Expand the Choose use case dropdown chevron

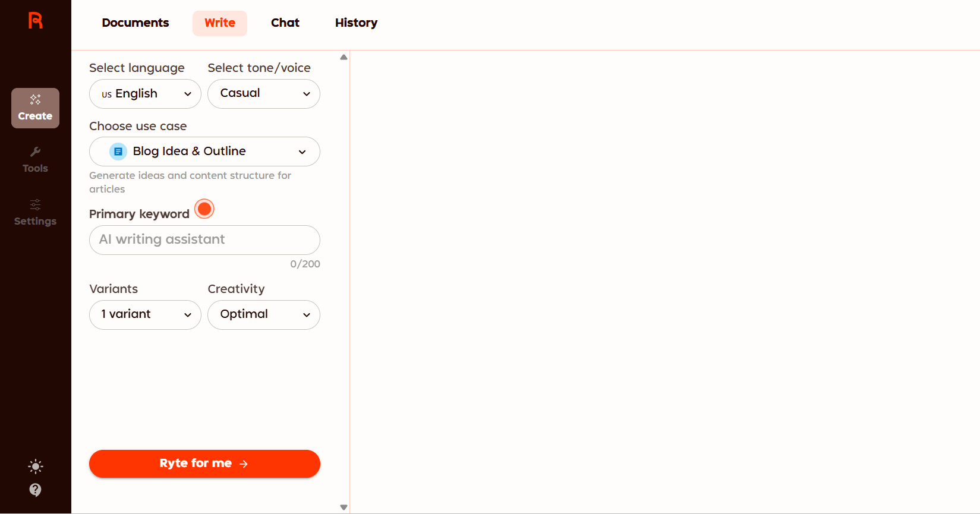[302, 152]
